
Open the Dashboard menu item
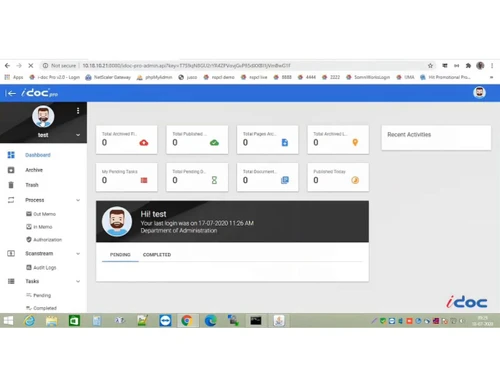38,155
